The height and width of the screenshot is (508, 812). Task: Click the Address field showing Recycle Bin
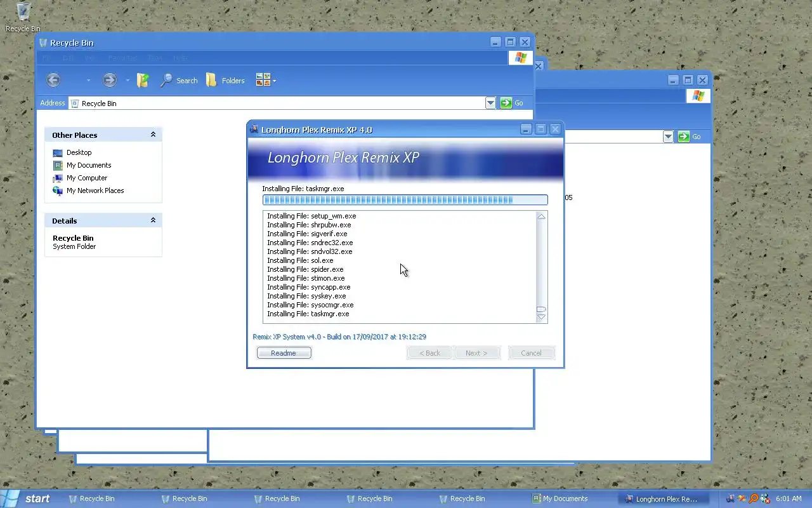point(277,103)
